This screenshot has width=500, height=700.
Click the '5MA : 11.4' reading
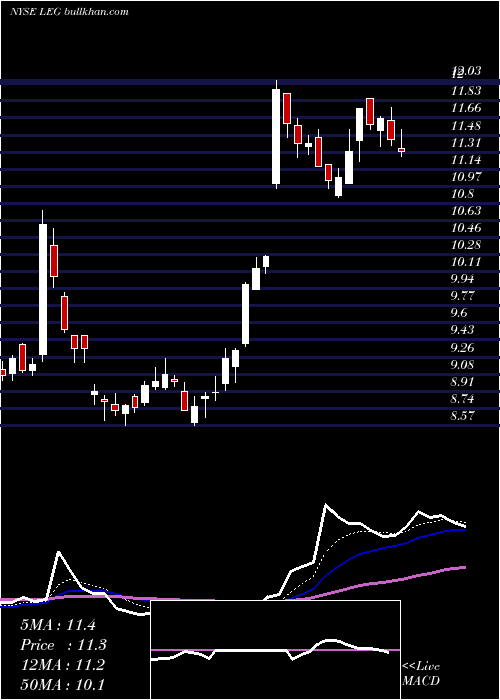58,625
